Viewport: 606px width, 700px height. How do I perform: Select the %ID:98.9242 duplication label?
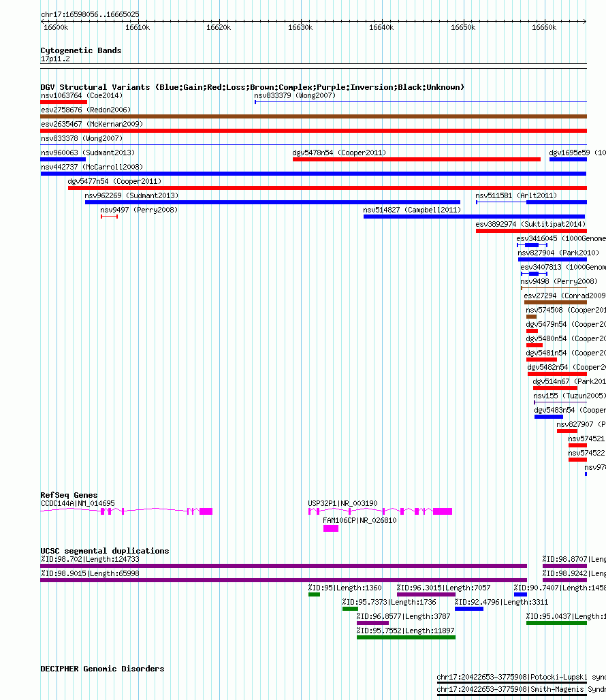point(574,573)
